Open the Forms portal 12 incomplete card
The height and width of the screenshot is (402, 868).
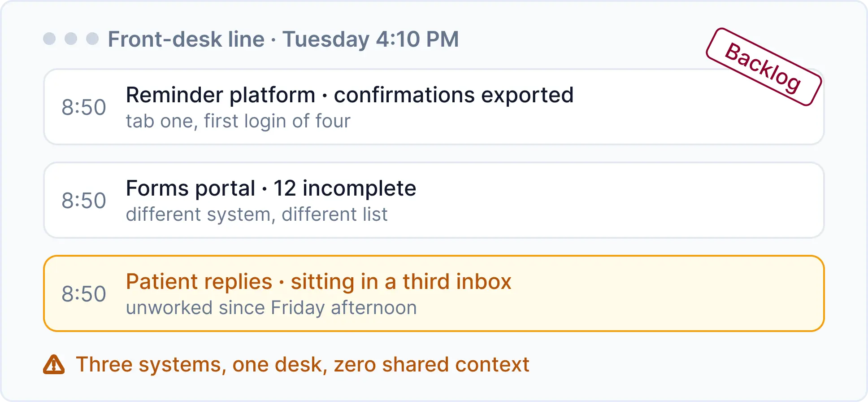point(434,200)
